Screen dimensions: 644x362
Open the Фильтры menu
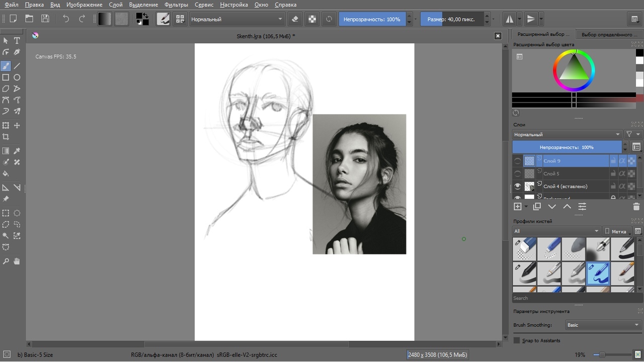(x=176, y=5)
